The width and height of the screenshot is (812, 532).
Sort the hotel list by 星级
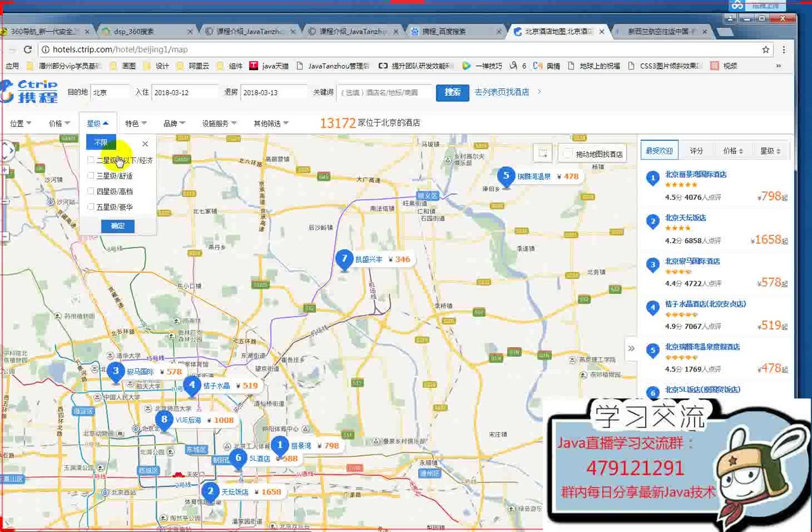tap(770, 151)
